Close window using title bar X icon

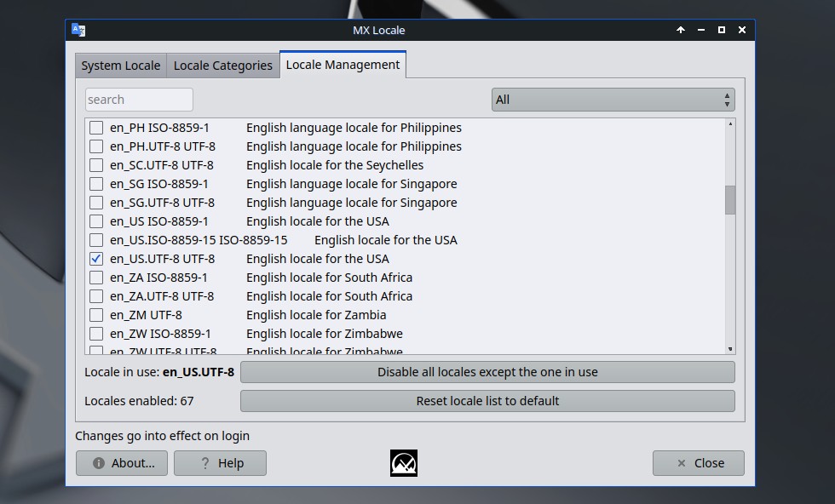tap(742, 30)
